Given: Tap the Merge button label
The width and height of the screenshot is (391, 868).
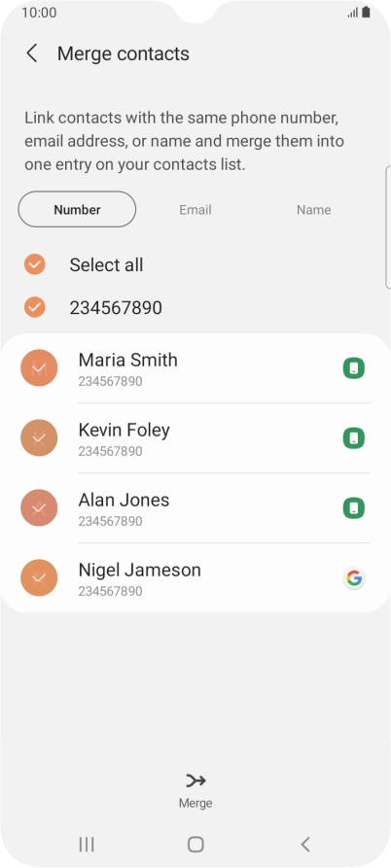Looking at the screenshot, I should click(x=195, y=803).
